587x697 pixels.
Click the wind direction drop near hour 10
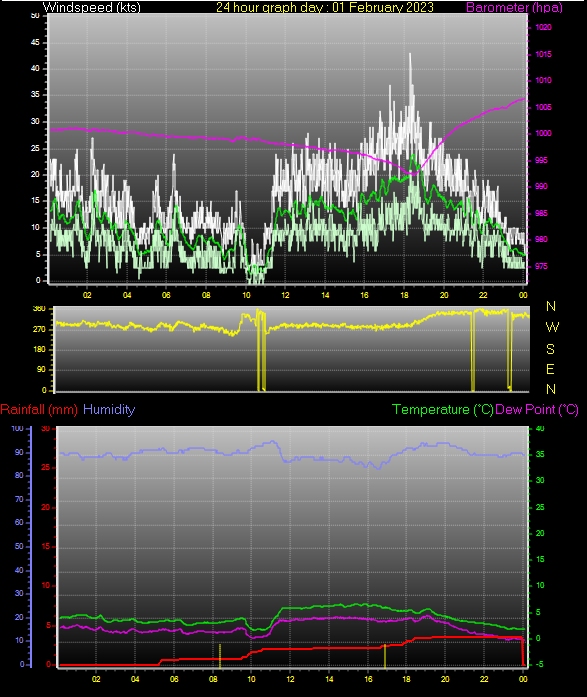point(261,351)
